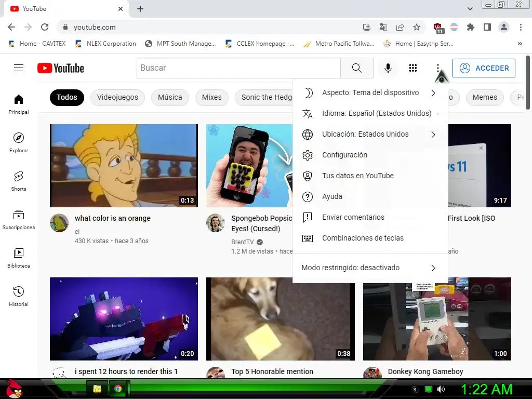Open CCLEX homepage bookmark

(260, 44)
